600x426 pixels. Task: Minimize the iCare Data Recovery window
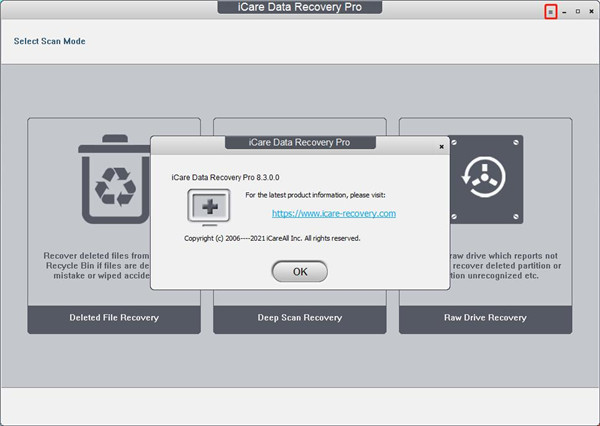click(564, 12)
